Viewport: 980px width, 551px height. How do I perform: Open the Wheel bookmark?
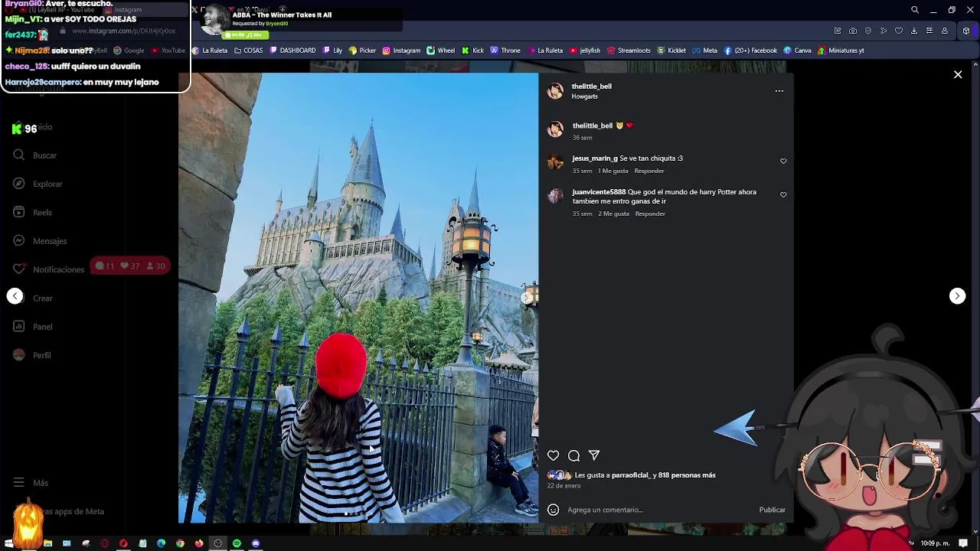(x=440, y=51)
